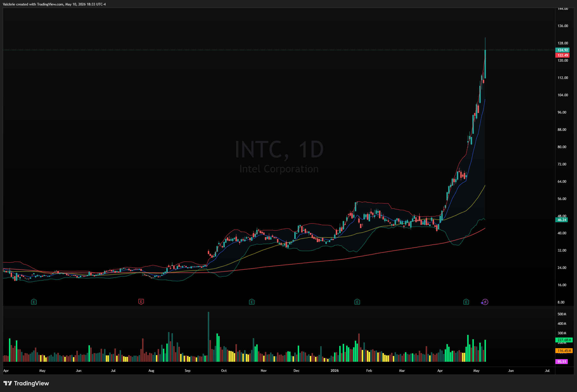The height and width of the screenshot is (392, 577).
Task: Click the Dec label on time axis
Action: point(297,371)
